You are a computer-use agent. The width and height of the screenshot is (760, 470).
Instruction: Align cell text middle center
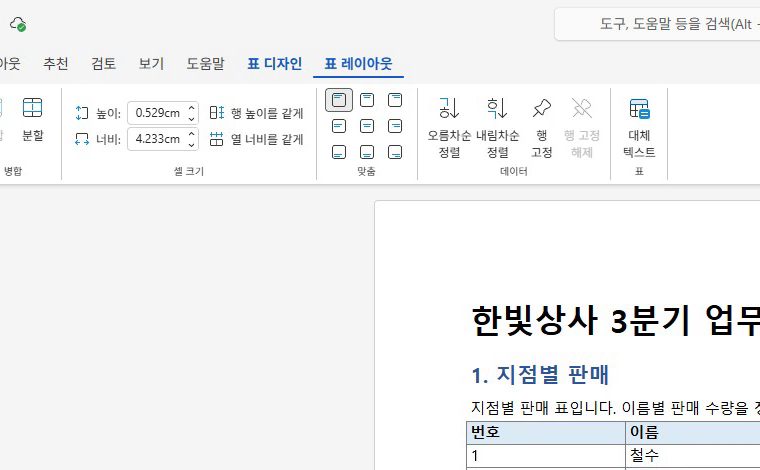[367, 126]
